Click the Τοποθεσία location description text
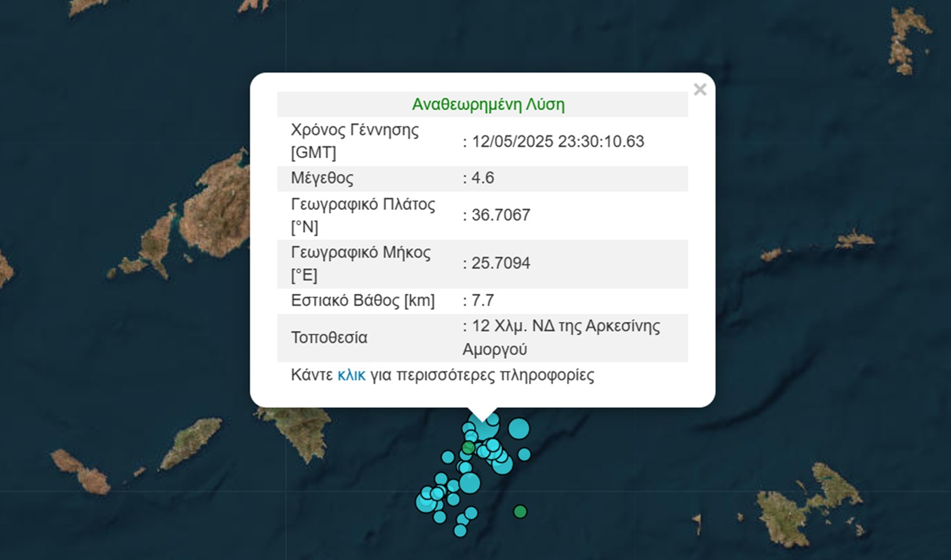This screenshot has height=560, width=951. point(561,338)
